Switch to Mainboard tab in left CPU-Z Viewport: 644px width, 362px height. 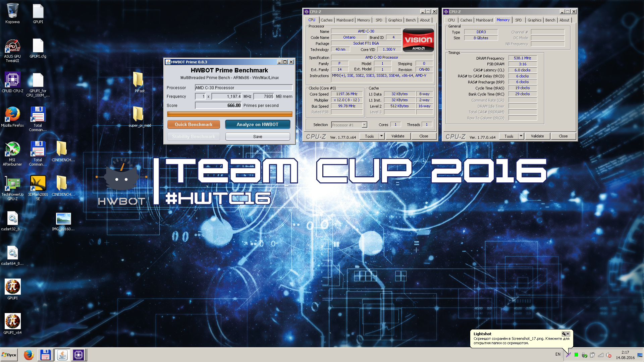coord(345,20)
